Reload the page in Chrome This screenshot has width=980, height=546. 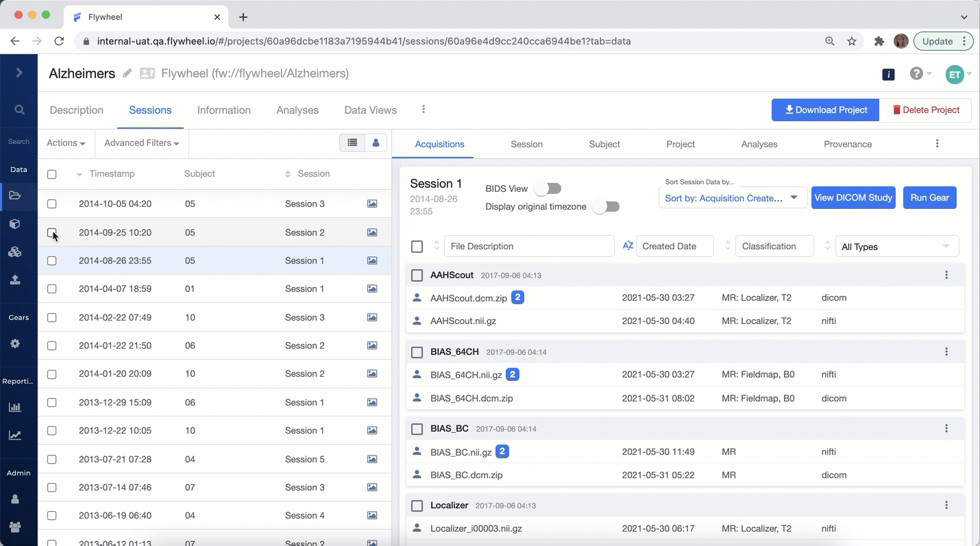tap(59, 41)
